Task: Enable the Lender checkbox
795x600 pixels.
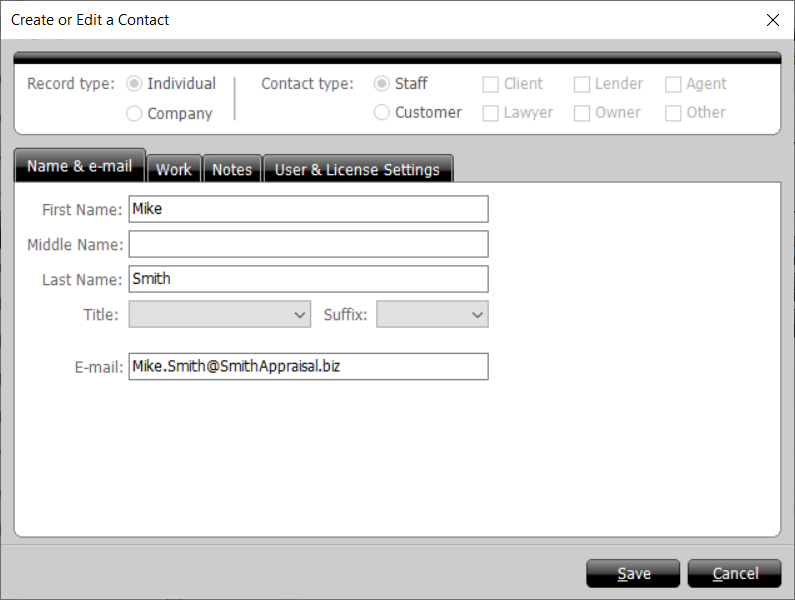Action: (582, 85)
